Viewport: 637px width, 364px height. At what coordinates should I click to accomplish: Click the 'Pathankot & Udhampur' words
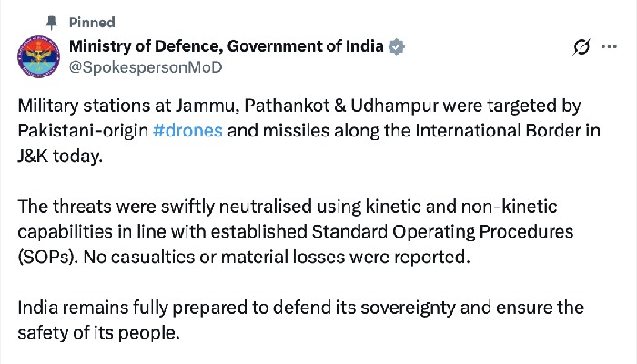(x=341, y=106)
